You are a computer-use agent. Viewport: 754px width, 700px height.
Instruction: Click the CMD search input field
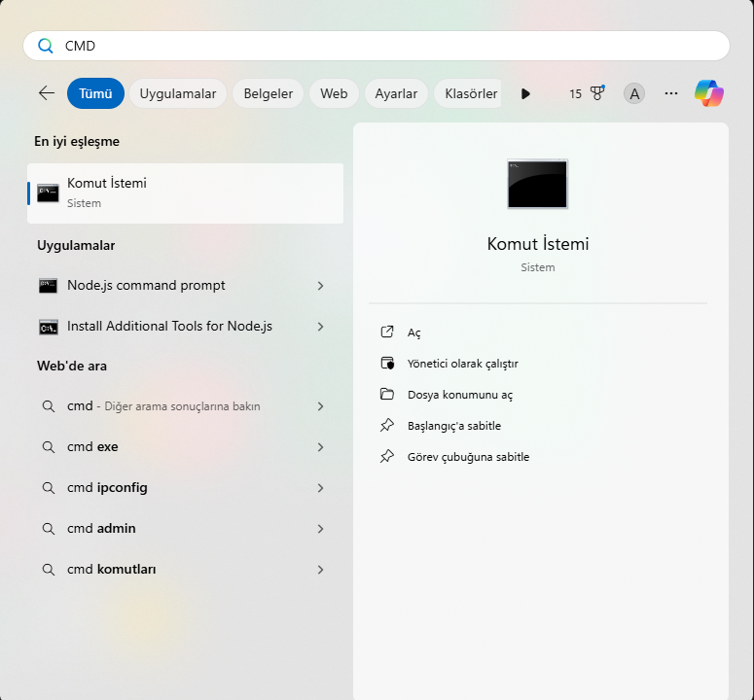pyautogui.click(x=377, y=46)
